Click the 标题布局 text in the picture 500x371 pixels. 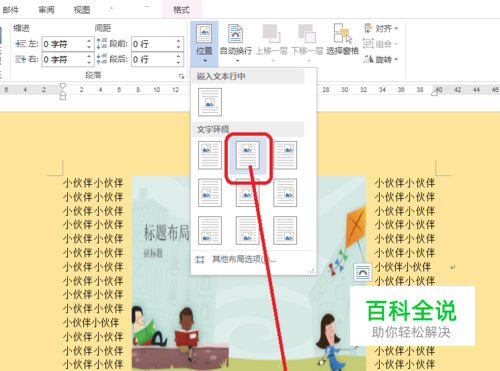(x=166, y=233)
